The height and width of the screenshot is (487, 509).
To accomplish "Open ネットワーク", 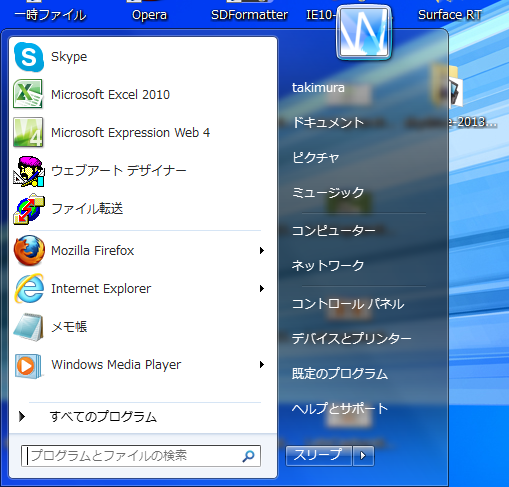I will click(x=328, y=266).
